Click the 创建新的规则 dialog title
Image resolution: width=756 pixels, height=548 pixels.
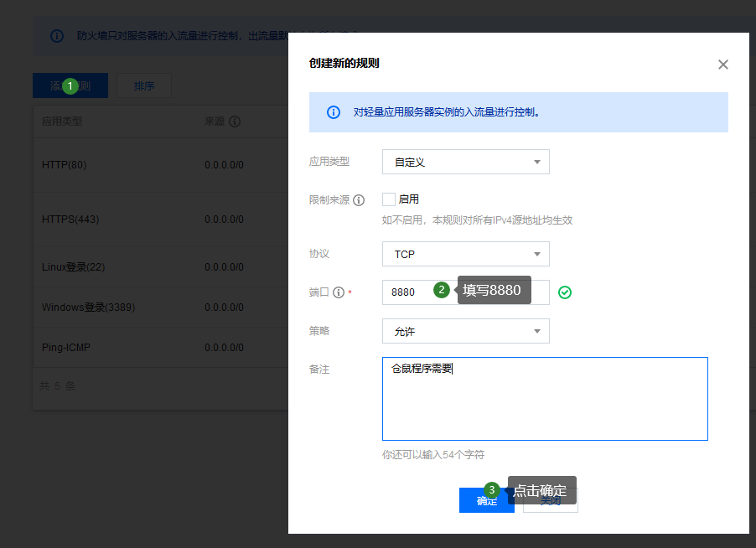344,63
